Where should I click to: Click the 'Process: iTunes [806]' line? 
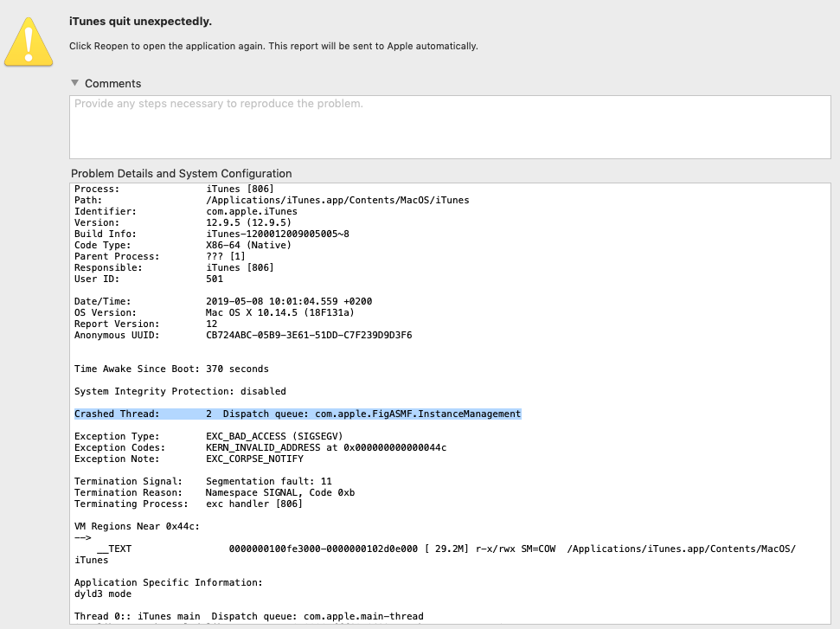click(x=174, y=189)
